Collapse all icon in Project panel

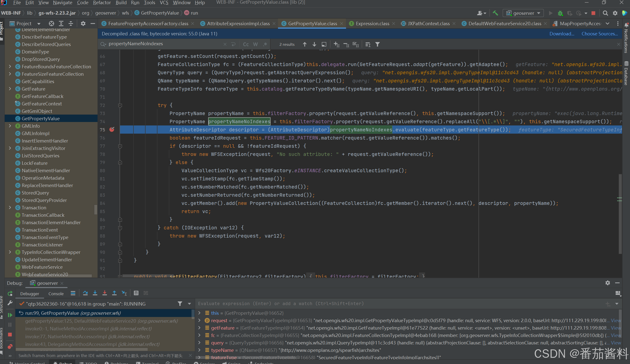(x=71, y=24)
